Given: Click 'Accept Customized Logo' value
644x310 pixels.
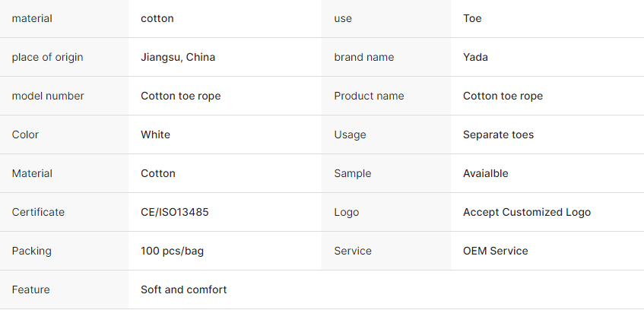Looking at the screenshot, I should pos(527,212).
